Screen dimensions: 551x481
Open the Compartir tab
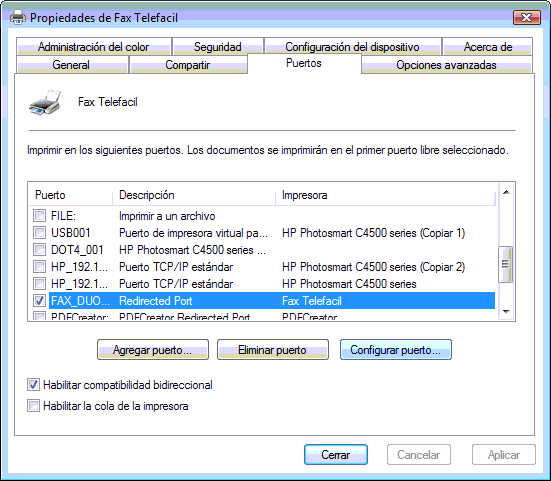pyautogui.click(x=188, y=65)
